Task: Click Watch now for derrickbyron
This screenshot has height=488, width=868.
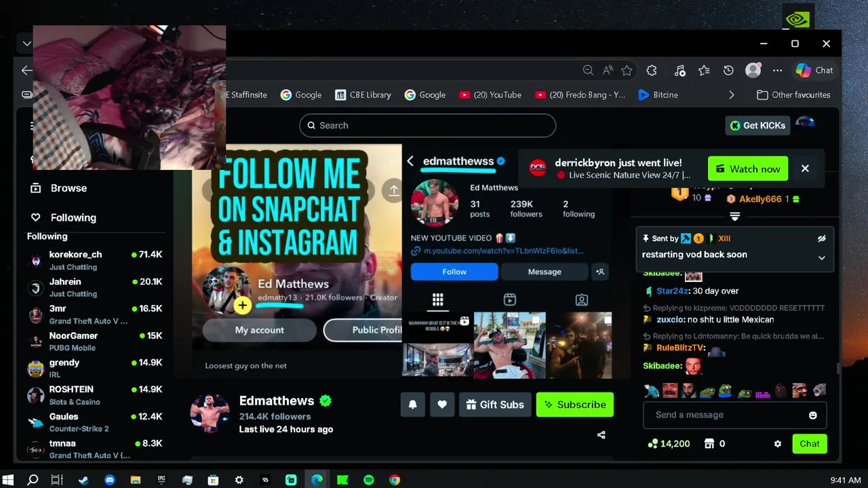Action: [x=748, y=169]
